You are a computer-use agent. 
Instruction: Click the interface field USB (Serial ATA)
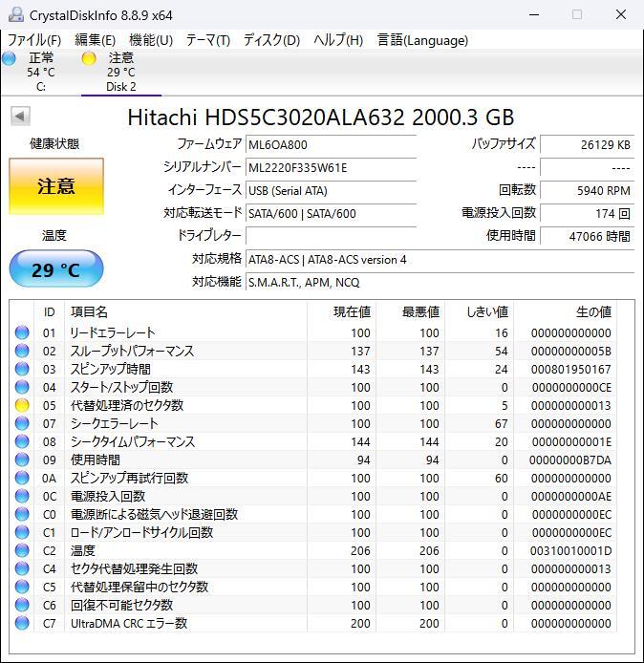[x=331, y=190]
